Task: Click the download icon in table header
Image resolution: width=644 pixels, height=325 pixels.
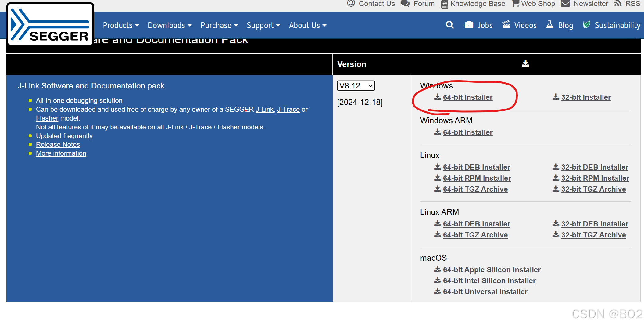Action: [x=525, y=63]
